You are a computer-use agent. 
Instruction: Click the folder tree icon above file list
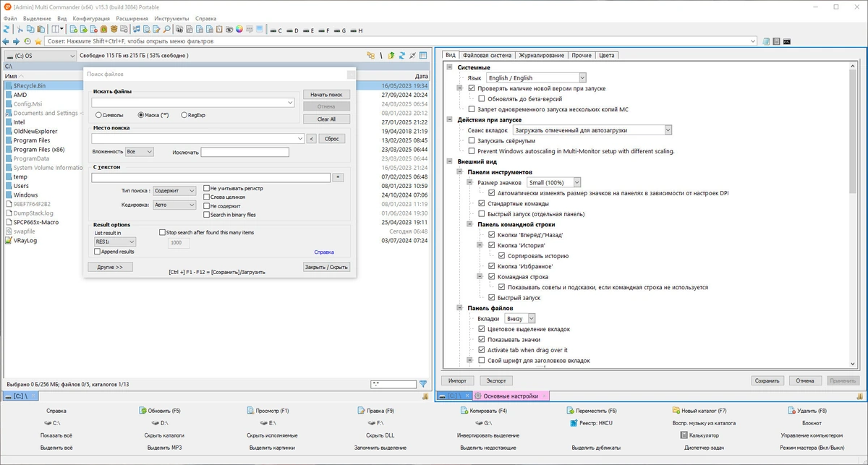point(370,55)
